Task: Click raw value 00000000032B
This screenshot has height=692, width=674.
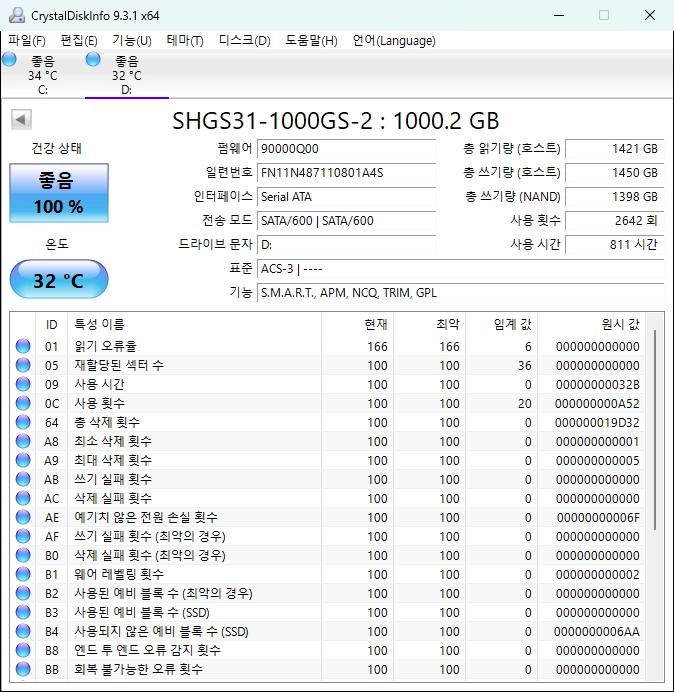Action: click(597, 385)
